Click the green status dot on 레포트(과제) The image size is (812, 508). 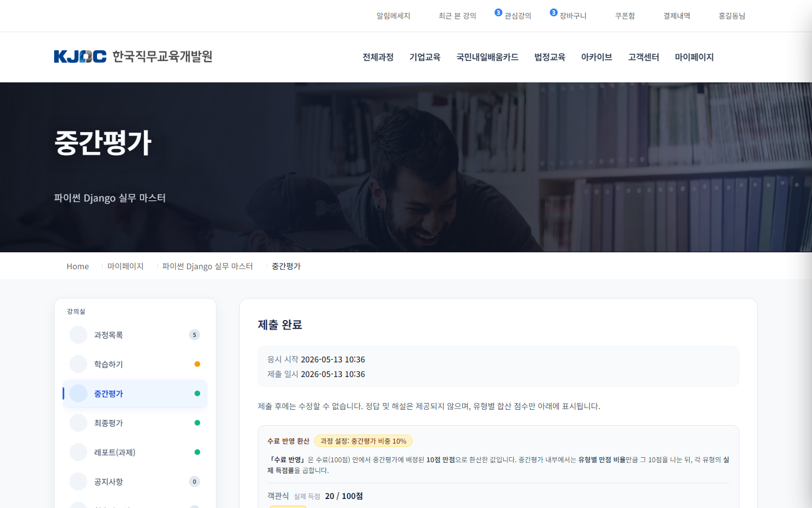[x=197, y=452]
